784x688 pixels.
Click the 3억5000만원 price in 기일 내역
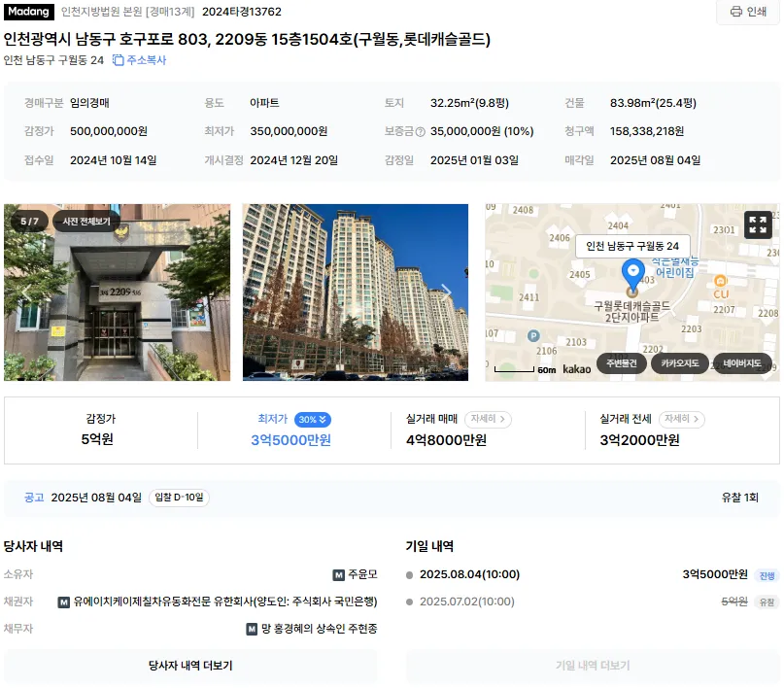pos(715,574)
